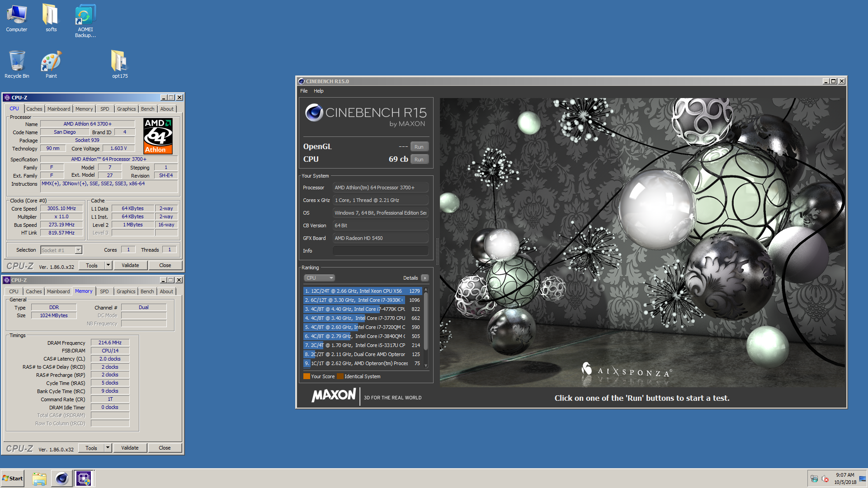Image resolution: width=868 pixels, height=488 pixels.
Task: Open Socket #1 selection dropdown
Action: pos(61,250)
